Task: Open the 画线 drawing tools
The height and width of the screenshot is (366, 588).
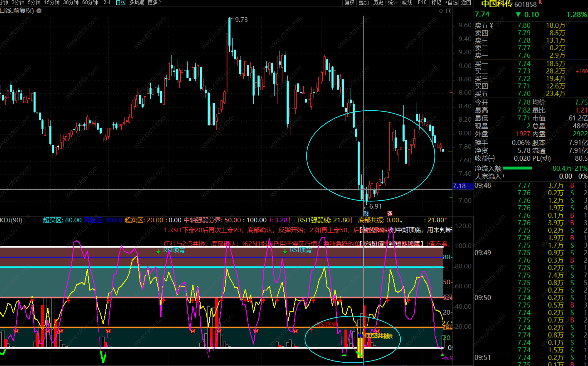Action: (x=407, y=3)
